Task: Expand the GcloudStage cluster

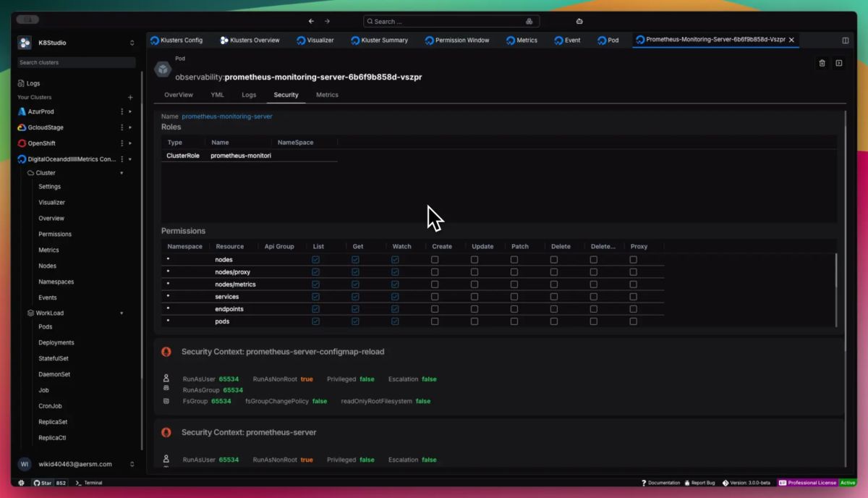Action: [130, 127]
